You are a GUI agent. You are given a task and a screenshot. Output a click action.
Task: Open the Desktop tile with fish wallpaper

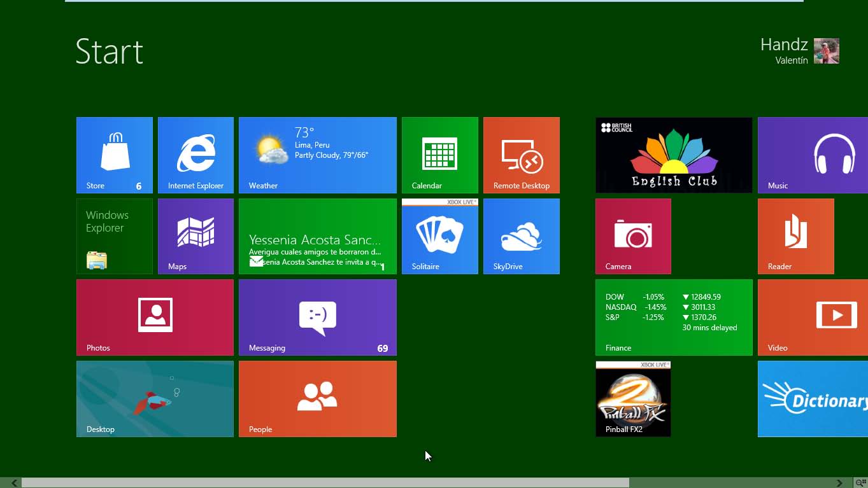tap(155, 398)
